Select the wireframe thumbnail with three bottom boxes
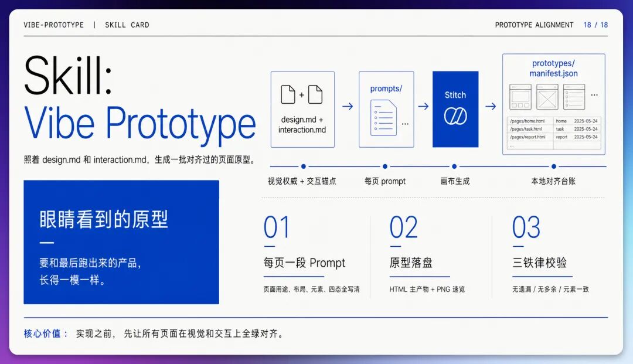The height and width of the screenshot is (364, 633). (520, 97)
